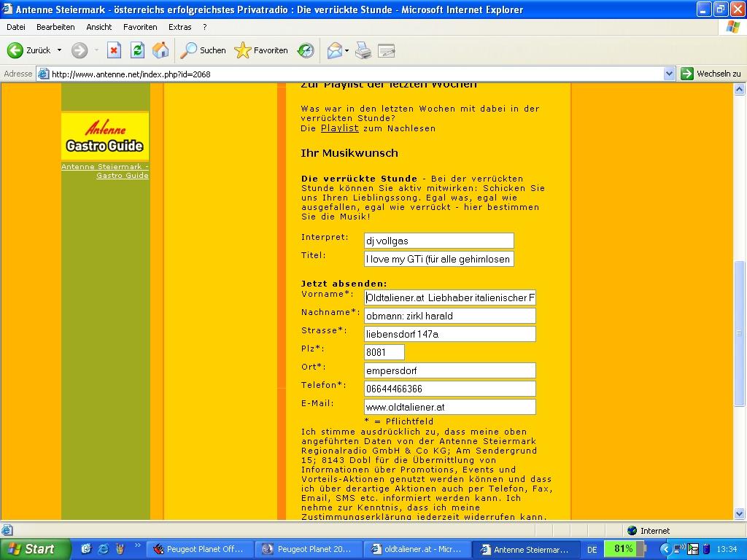Refresh the page with the green arrows icon
Viewport: 747px width, 560px height.
tap(138, 50)
